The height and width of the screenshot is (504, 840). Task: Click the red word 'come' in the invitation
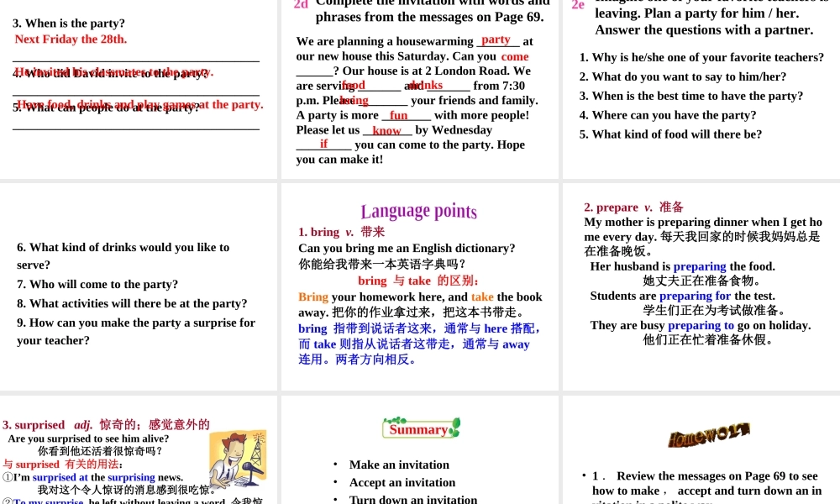pyautogui.click(x=515, y=56)
